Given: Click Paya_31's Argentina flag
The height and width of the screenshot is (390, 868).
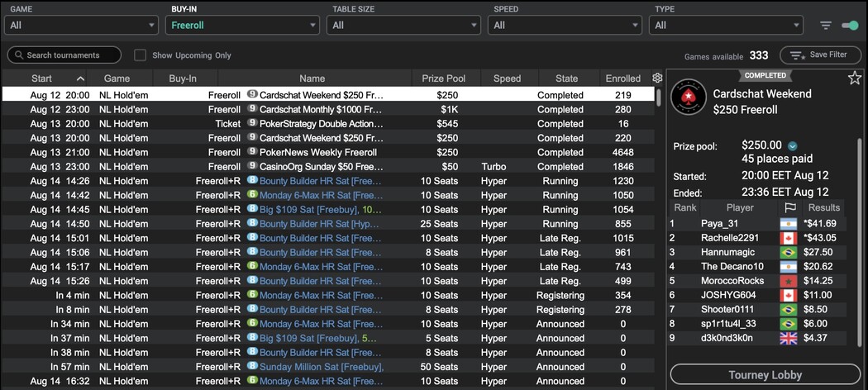Looking at the screenshot, I should (789, 223).
